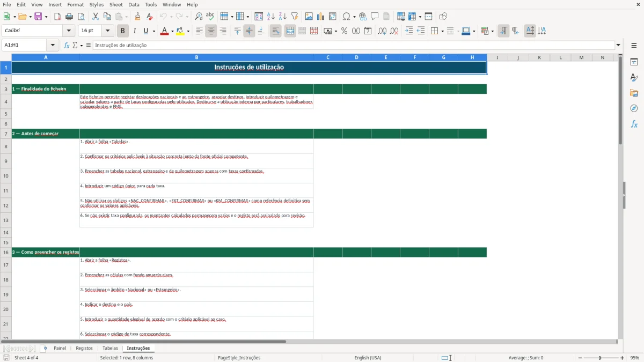
Task: Toggle Align Left
Action: (x=199, y=31)
